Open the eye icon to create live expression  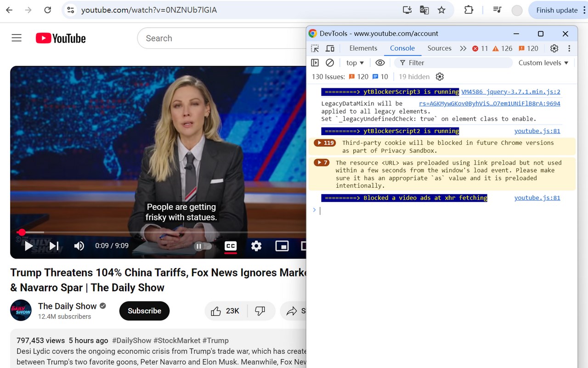tap(380, 63)
